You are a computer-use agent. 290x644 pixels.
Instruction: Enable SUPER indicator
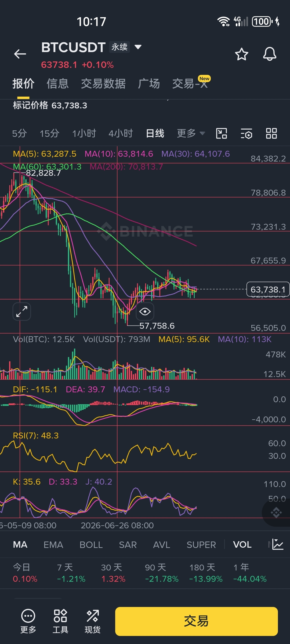[x=201, y=545]
